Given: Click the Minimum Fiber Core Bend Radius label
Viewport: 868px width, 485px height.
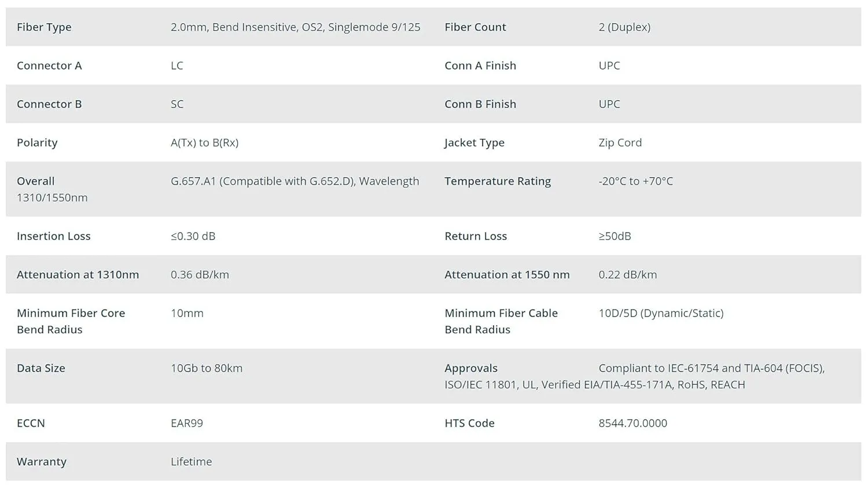Looking at the screenshot, I should [x=71, y=321].
